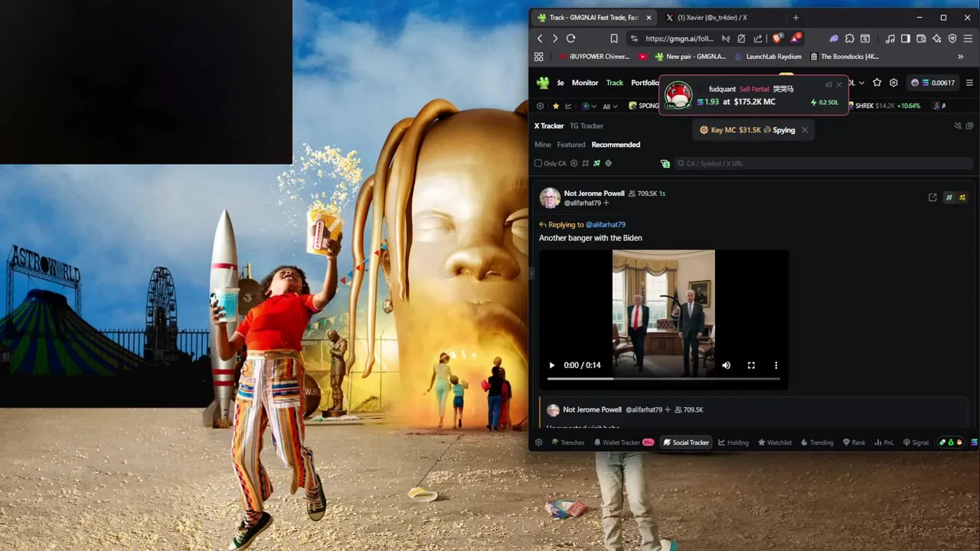
Task: Click the GMGN frog logo
Action: click(x=543, y=83)
